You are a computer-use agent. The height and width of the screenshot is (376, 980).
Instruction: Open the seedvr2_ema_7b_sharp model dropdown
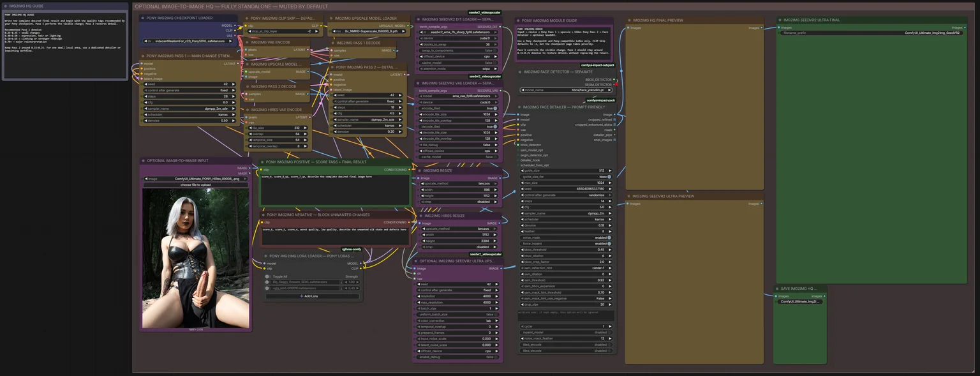coord(458,32)
